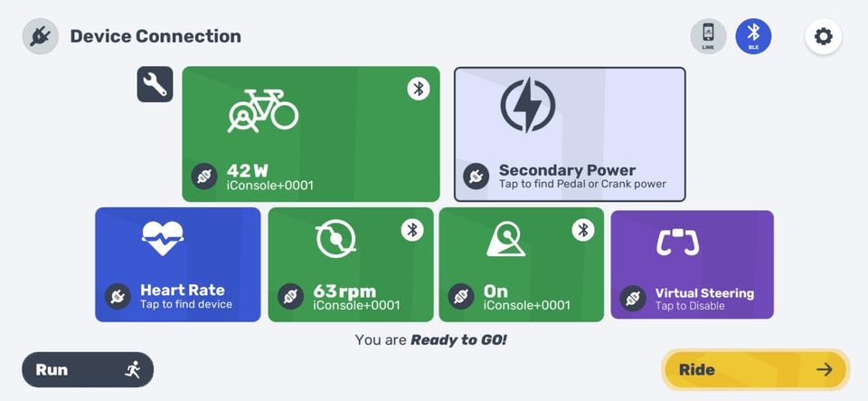Toggle the BLE Bluetooth connection mode

pos(753,36)
